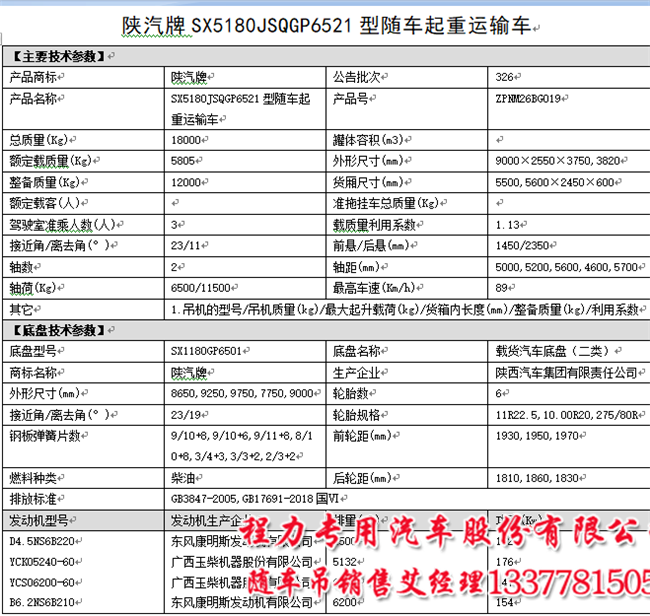Click the 载质量利用系数 value 1.13
The width and height of the screenshot is (650, 616).
[507, 225]
